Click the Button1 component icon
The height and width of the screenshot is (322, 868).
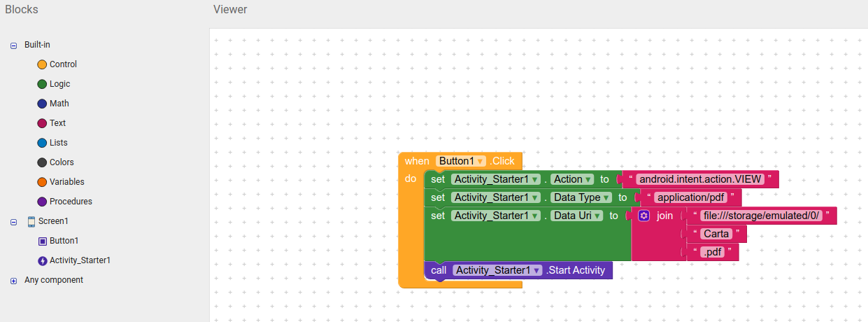coord(42,241)
